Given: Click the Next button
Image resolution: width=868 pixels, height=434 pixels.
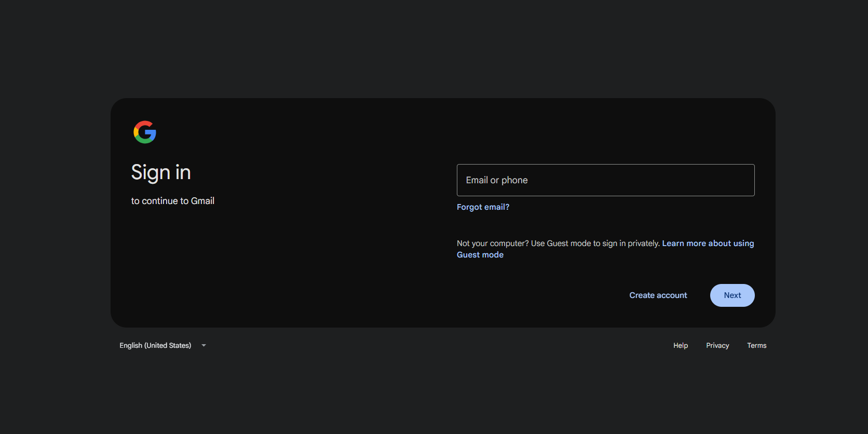Looking at the screenshot, I should [732, 295].
